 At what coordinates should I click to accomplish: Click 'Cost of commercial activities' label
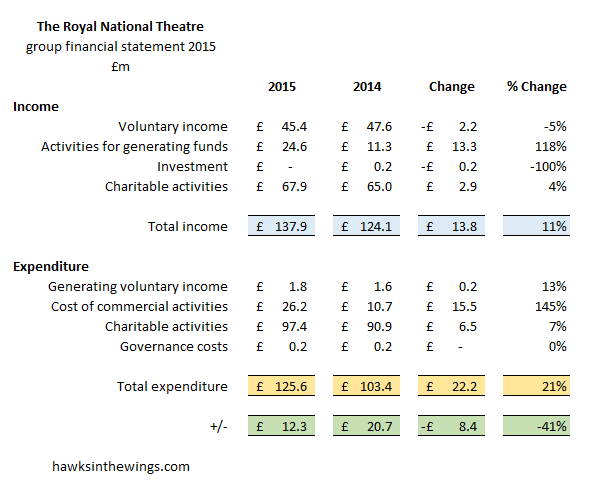[x=139, y=306]
